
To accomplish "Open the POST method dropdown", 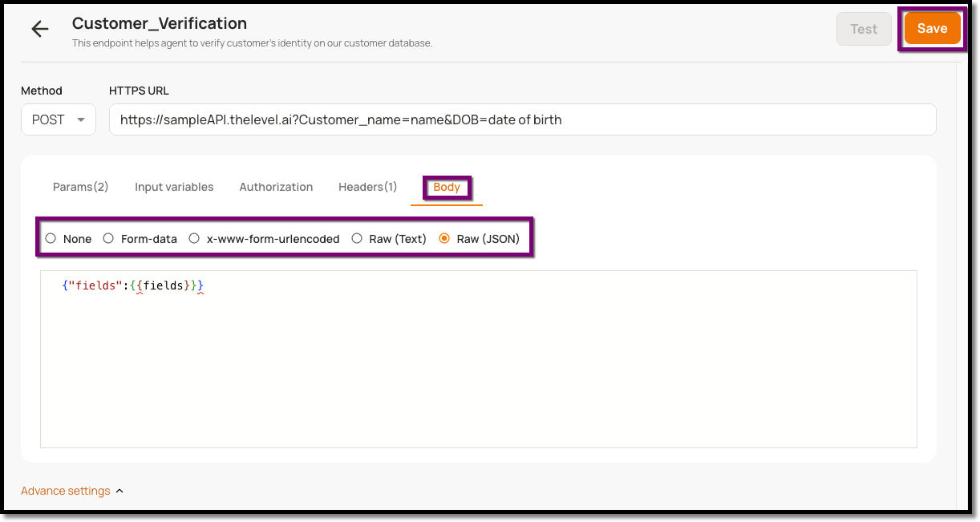I will pos(59,119).
